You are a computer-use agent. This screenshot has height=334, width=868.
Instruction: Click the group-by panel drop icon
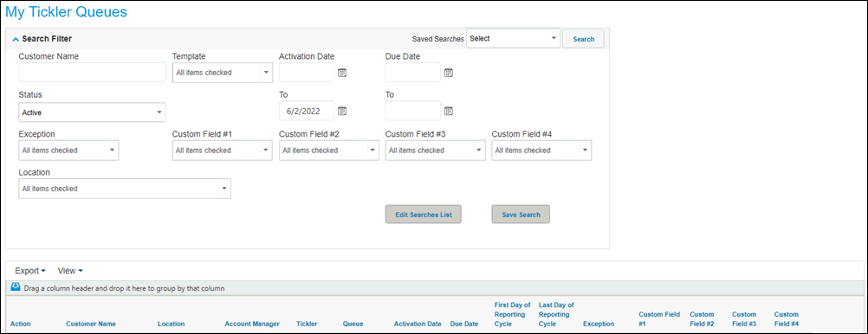[x=16, y=287]
